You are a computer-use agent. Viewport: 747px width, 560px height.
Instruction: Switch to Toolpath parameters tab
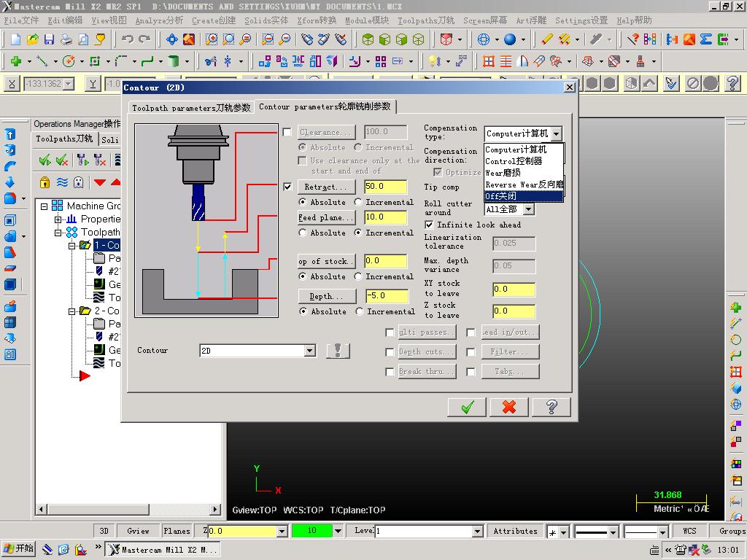(x=191, y=108)
